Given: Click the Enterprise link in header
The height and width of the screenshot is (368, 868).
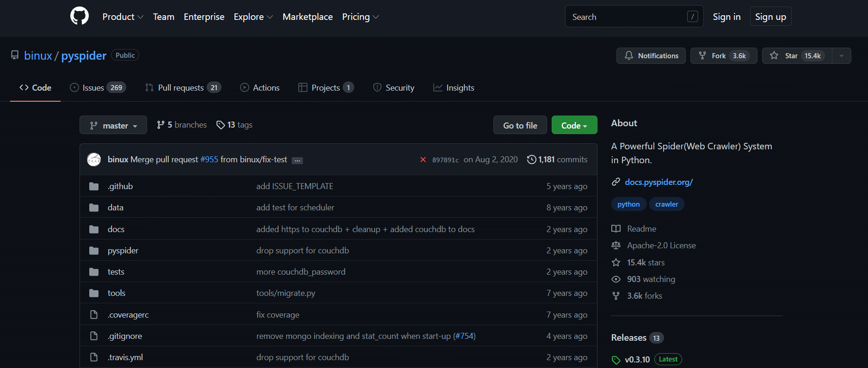Looking at the screenshot, I should (x=204, y=17).
